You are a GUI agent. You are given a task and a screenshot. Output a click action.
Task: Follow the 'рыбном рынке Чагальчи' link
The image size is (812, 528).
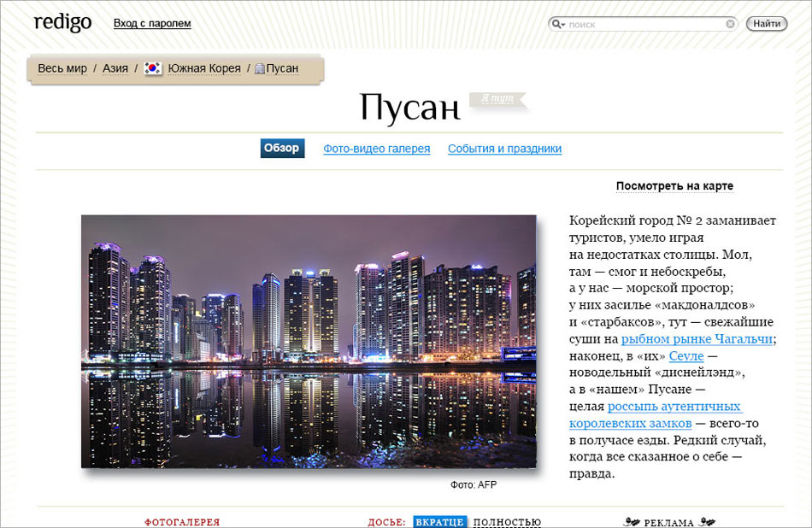[x=697, y=339]
